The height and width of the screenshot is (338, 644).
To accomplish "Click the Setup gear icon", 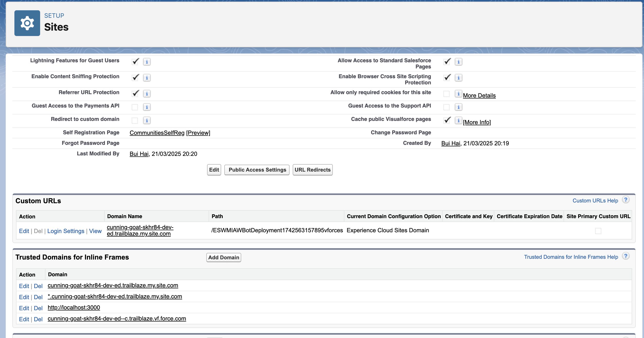I will [27, 23].
